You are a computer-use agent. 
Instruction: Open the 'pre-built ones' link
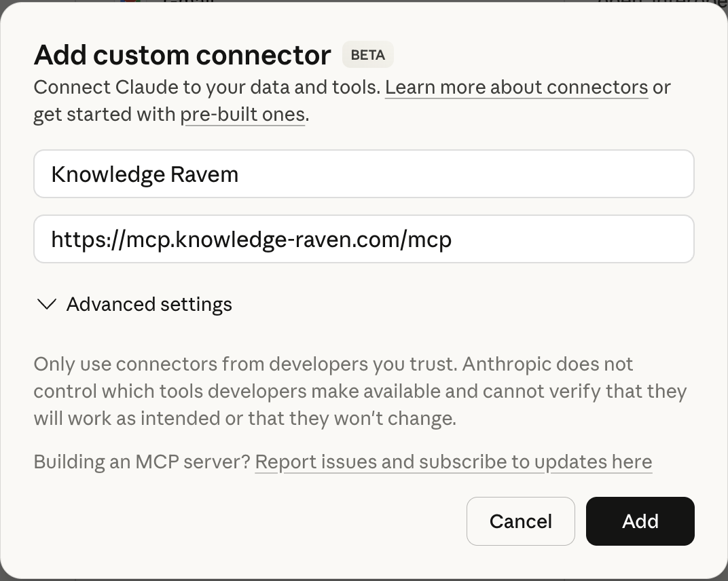click(x=243, y=114)
